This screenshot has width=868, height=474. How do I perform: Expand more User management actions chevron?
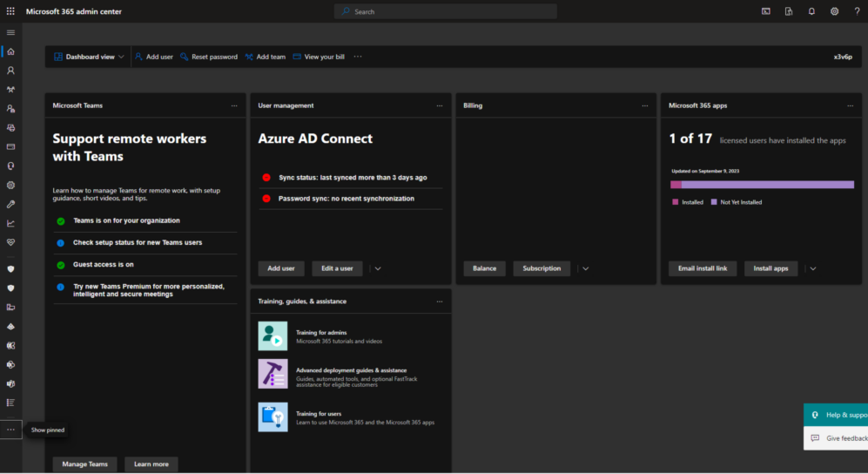pos(378,268)
